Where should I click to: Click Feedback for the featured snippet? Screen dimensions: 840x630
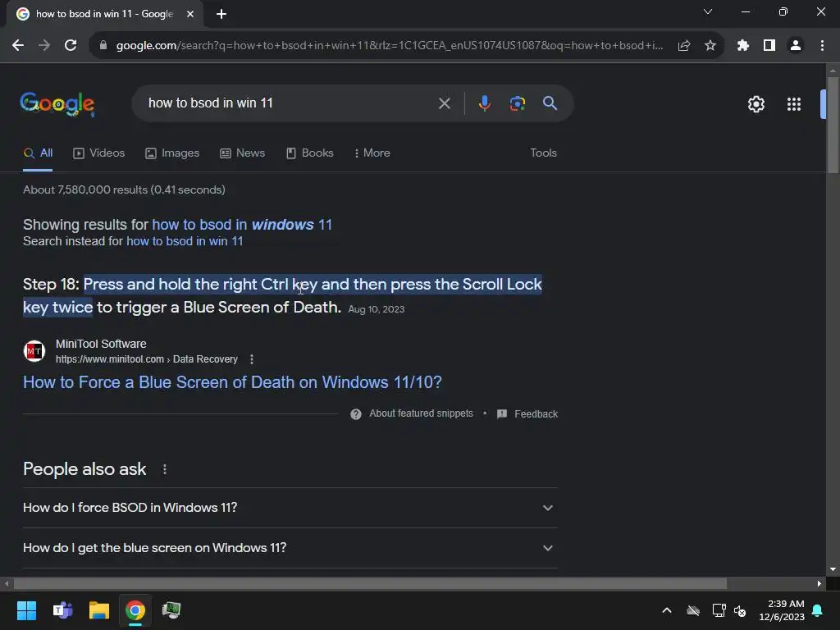[x=527, y=414]
